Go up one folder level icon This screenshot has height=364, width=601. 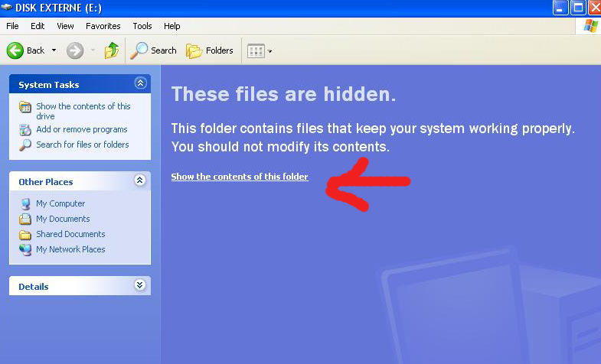112,50
